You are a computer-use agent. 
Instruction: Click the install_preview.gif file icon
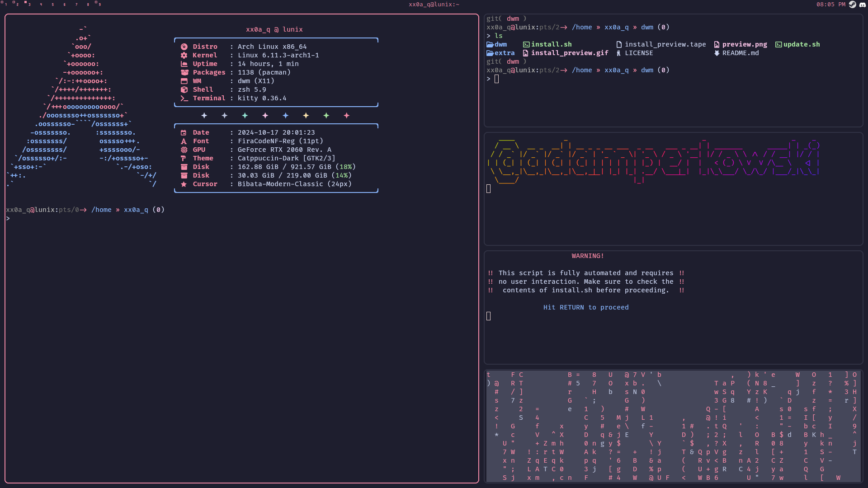click(526, 53)
